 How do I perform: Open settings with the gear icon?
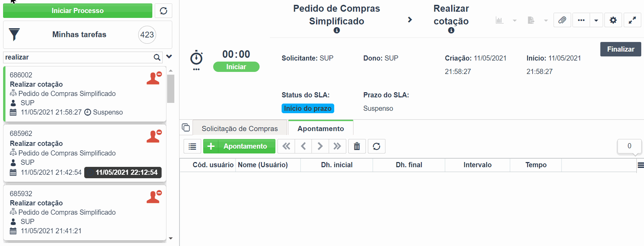613,20
